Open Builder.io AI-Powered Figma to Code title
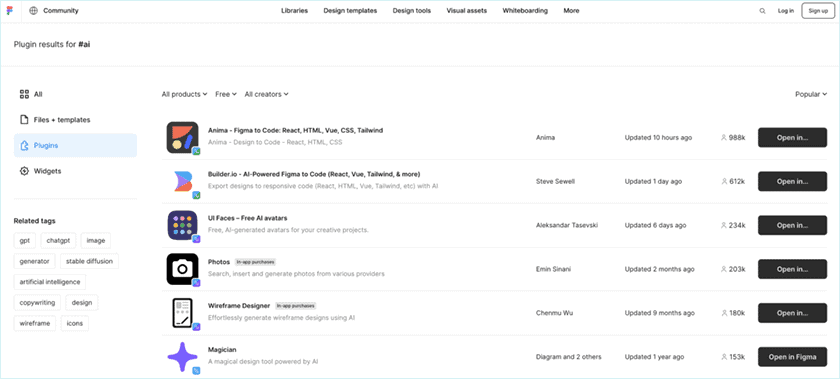 [314, 174]
